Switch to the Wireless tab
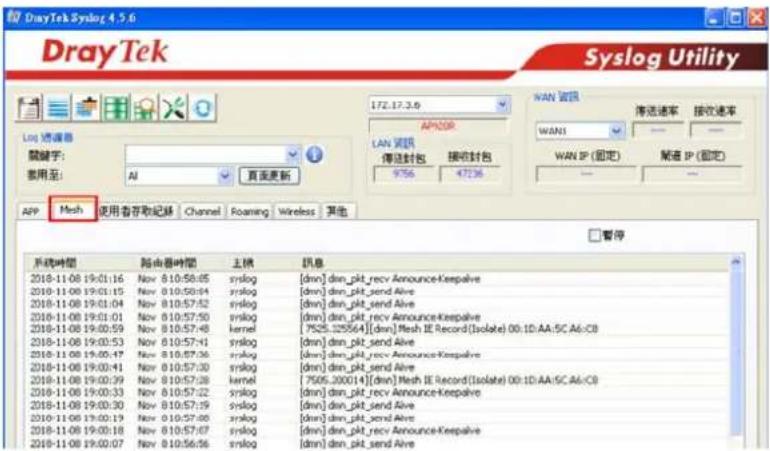This screenshot has width=770, height=451. coord(297,212)
